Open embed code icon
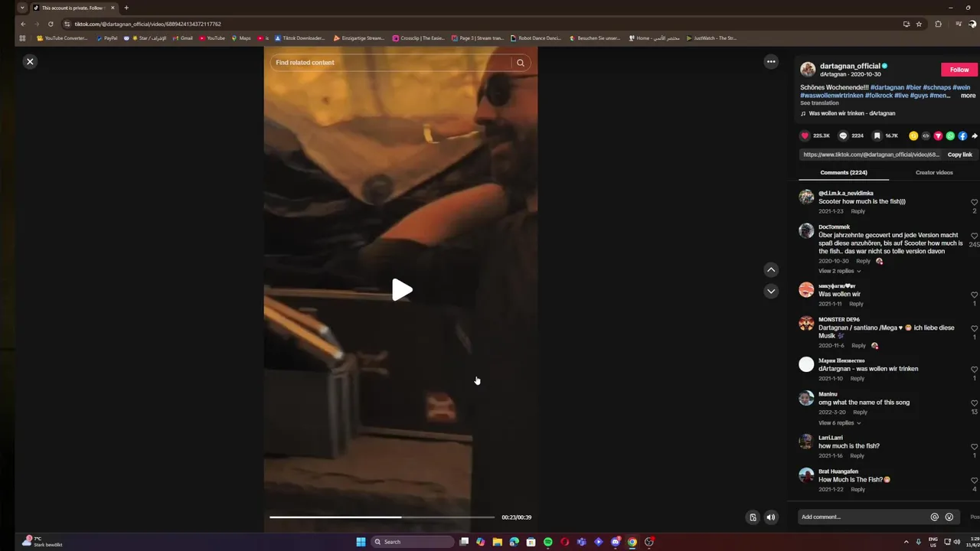The image size is (980, 551). click(926, 135)
